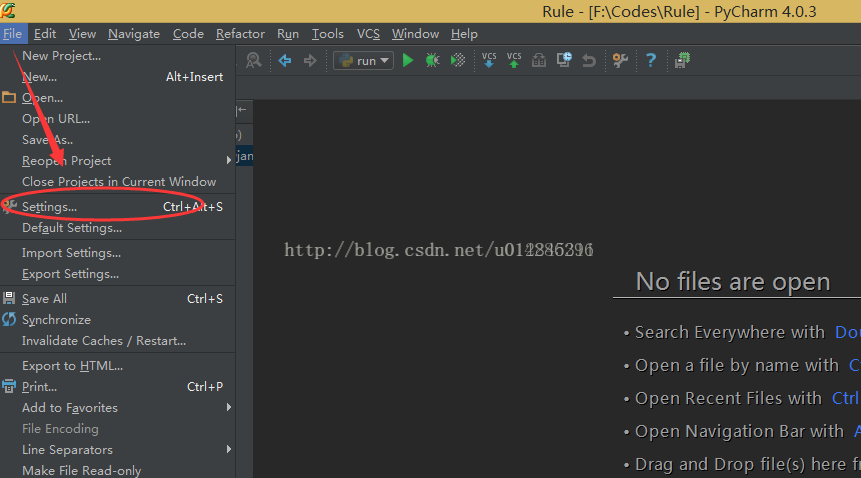Click the Forward navigation arrow icon
Screen dimensions: 861x478
[310, 60]
